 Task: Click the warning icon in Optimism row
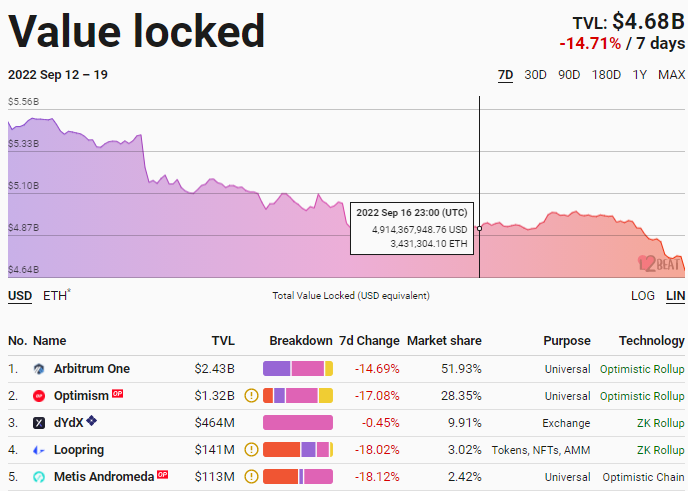(251, 396)
